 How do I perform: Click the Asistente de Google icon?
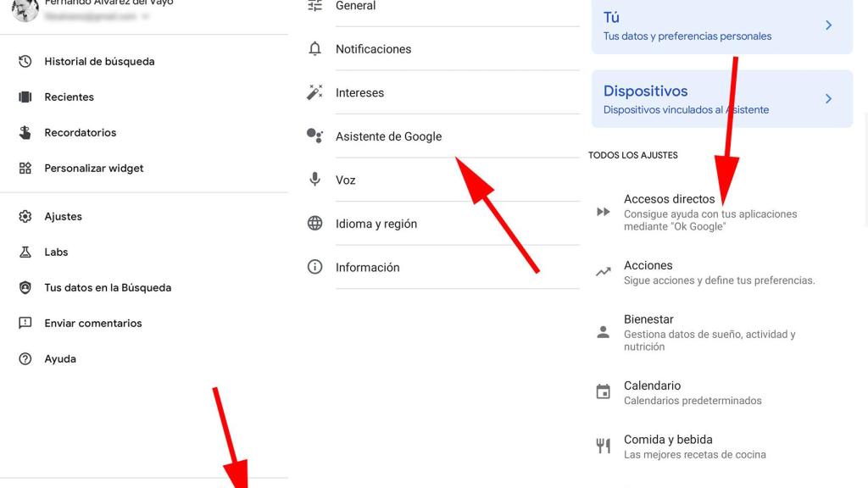pyautogui.click(x=315, y=136)
